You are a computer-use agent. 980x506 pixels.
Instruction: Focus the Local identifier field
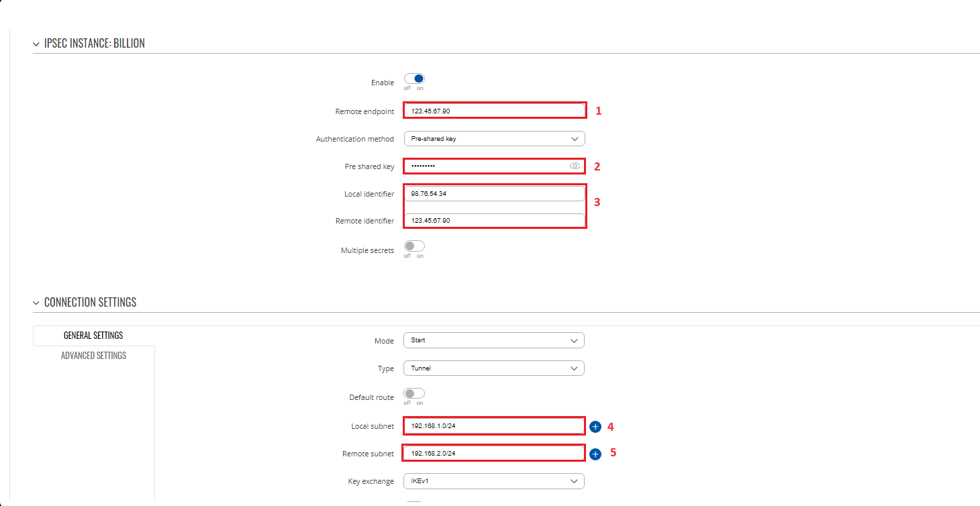click(494, 194)
